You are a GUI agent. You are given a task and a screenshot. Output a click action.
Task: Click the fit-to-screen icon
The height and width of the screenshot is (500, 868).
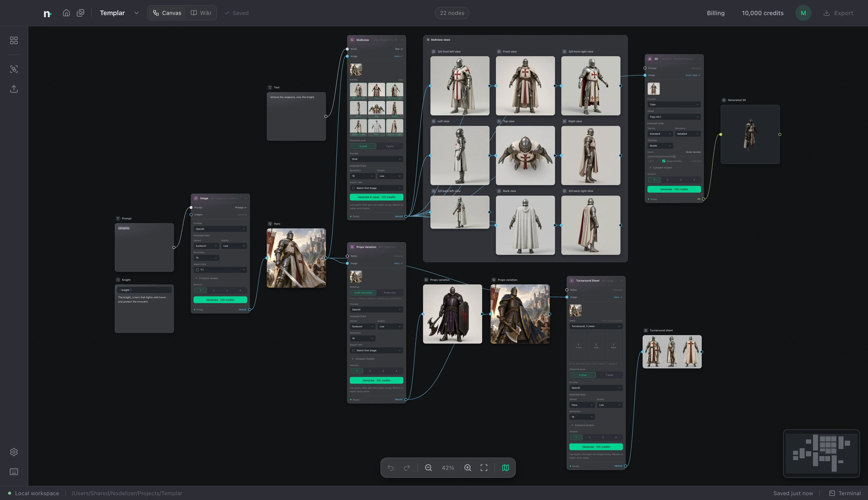pyautogui.click(x=484, y=468)
